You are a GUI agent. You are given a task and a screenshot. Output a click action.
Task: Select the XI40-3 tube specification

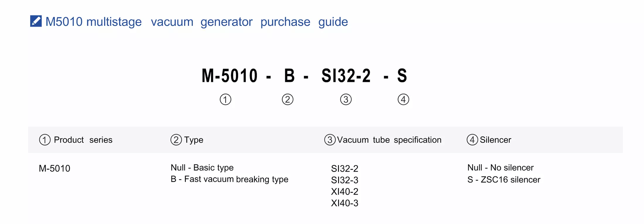345,203
